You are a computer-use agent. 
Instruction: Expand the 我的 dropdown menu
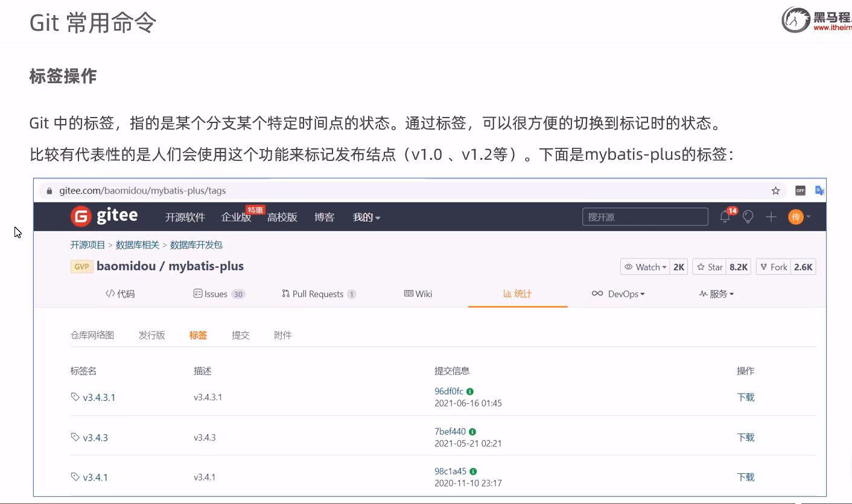(x=366, y=217)
